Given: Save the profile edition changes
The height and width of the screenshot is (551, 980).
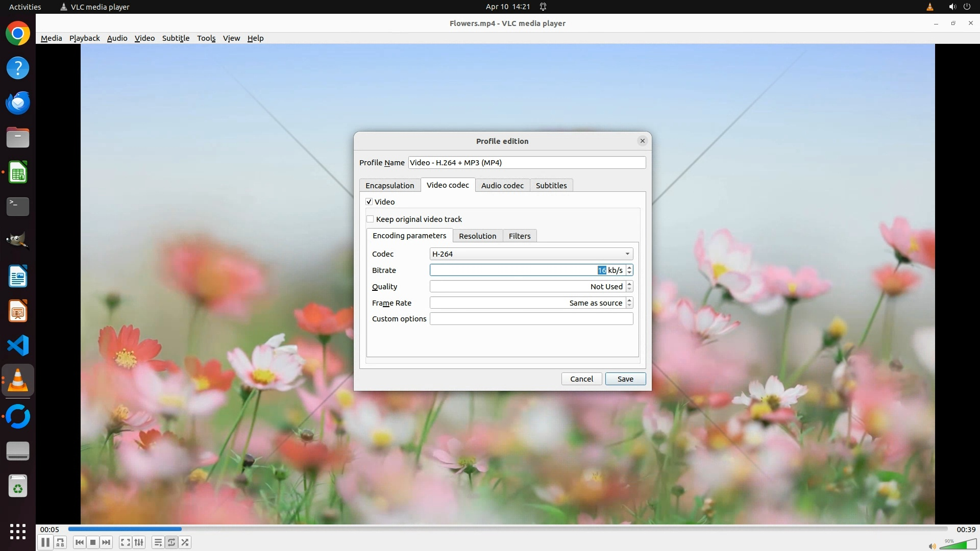Looking at the screenshot, I should coord(625,379).
